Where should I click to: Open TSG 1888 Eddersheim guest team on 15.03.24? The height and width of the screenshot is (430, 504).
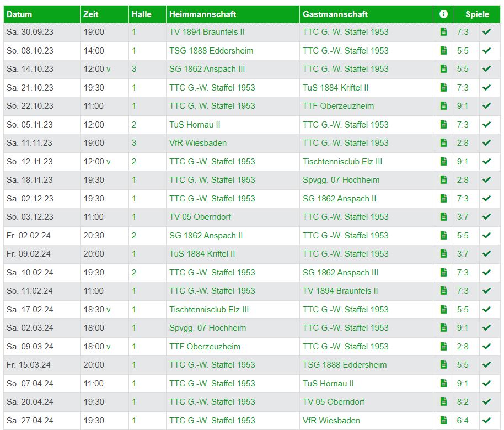coord(345,365)
